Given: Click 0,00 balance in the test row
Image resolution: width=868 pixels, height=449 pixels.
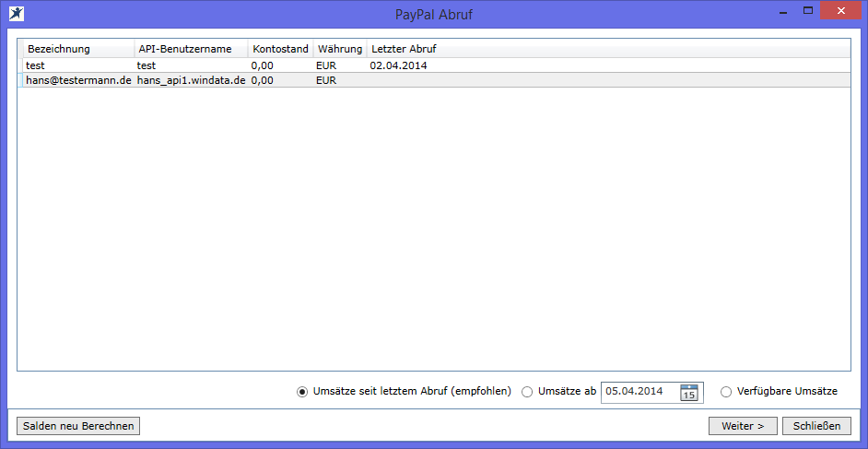Looking at the screenshot, I should coord(262,65).
